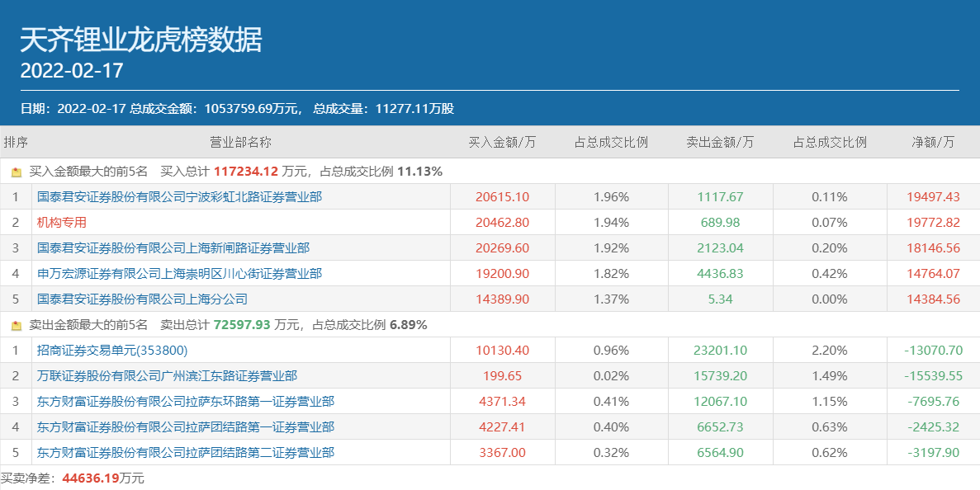This screenshot has height=490, width=980.
Task: Open the 机构专用 link
Action: click(62, 223)
